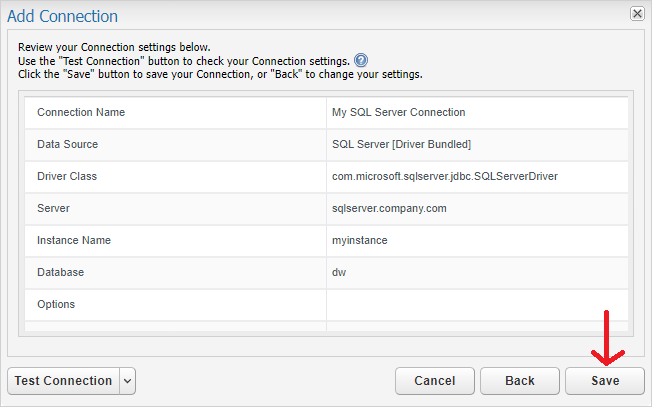Select the Driver Class label
652x407 pixels.
coord(67,176)
